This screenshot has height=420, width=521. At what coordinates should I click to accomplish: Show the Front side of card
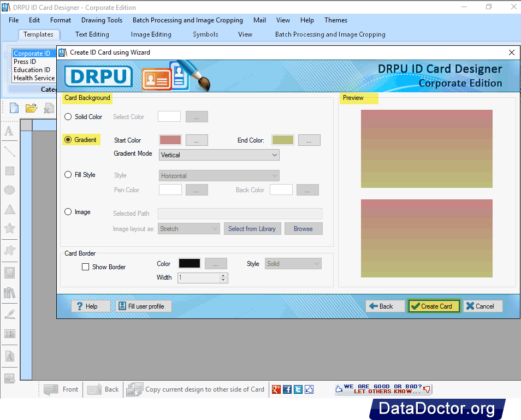click(61, 389)
